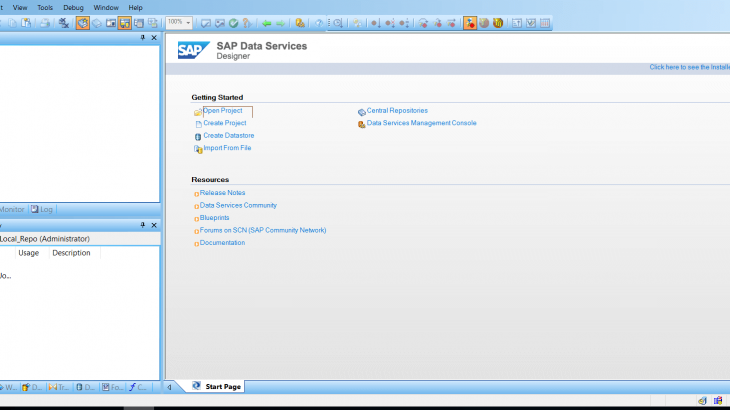Screen dimensions: 730x410
Task: Click the Print icon in the toolbar
Action: (45, 23)
